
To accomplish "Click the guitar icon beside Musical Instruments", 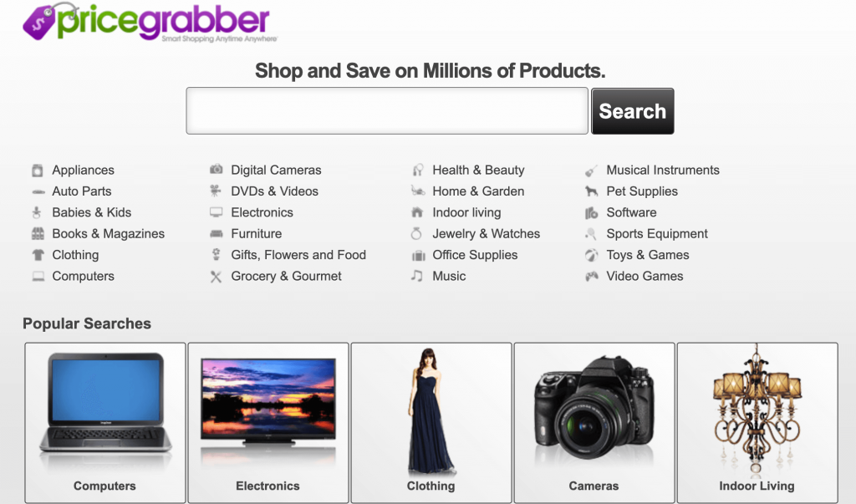I will tap(591, 171).
